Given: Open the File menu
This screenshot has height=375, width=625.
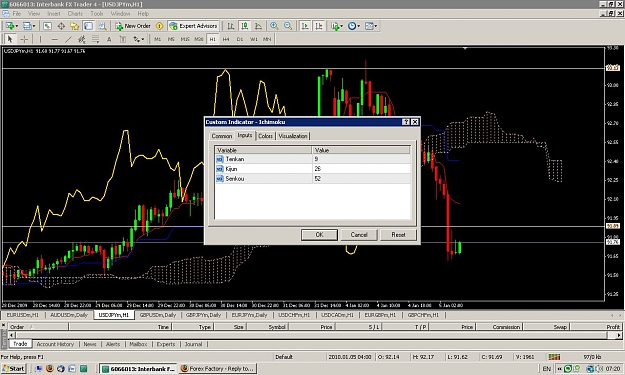Looking at the screenshot, I should click(x=17, y=14).
